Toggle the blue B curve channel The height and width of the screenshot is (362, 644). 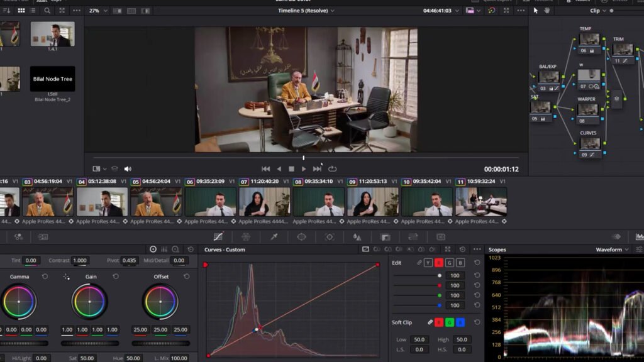pos(460,263)
